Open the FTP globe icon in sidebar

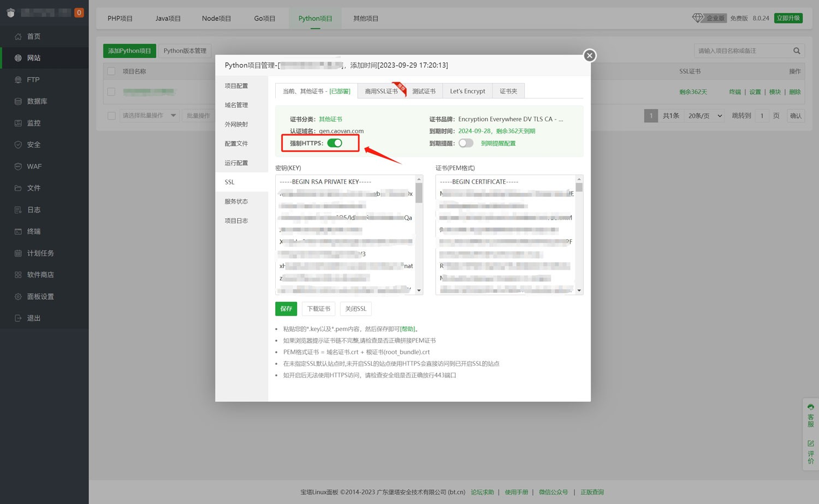coord(18,80)
